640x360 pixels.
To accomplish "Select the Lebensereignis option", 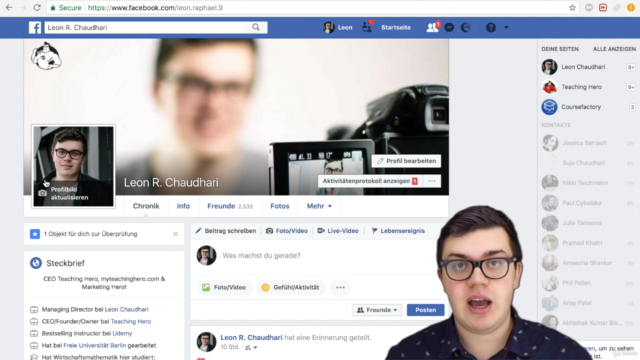I will coord(398,231).
